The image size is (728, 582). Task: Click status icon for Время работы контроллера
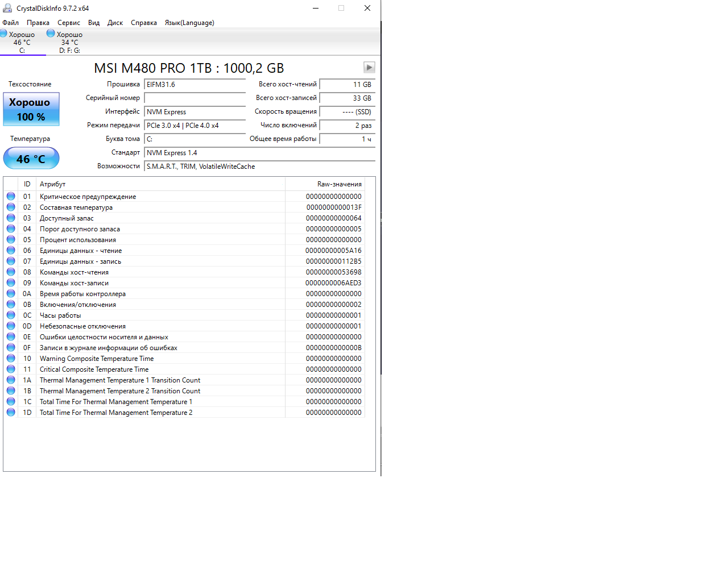tap(11, 293)
